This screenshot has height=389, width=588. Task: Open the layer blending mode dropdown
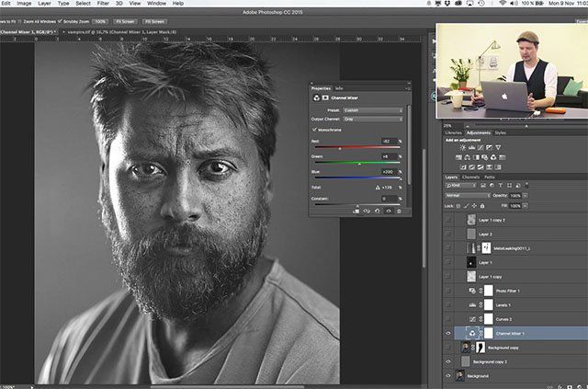468,195
